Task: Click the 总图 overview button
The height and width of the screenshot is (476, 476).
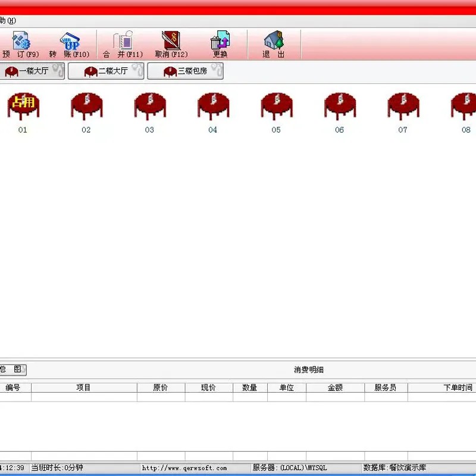Action: pyautogui.click(x=12, y=369)
